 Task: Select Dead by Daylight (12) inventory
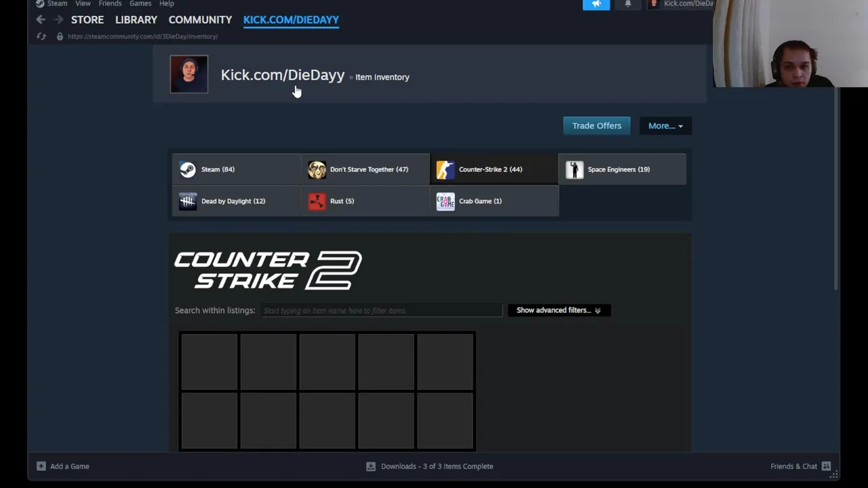(x=236, y=201)
